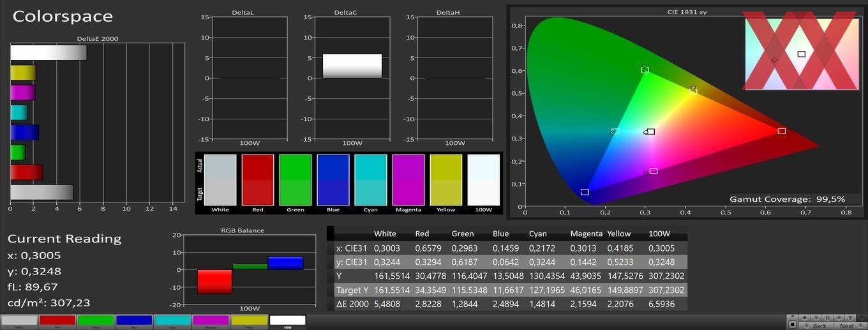Viewport: 868px width, 330px height.
Task: Select the Cyan patch button in bottom strip
Action: tap(172, 321)
